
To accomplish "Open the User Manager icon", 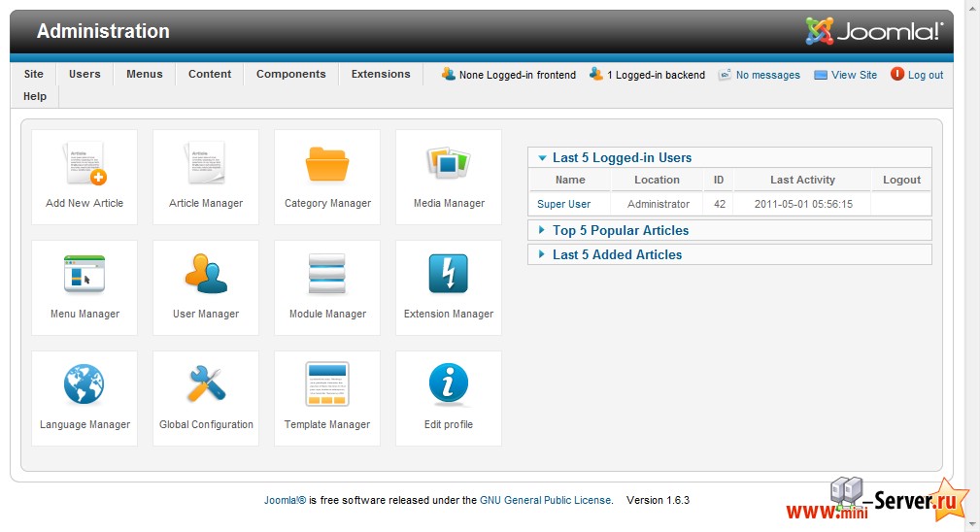I will click(x=206, y=274).
